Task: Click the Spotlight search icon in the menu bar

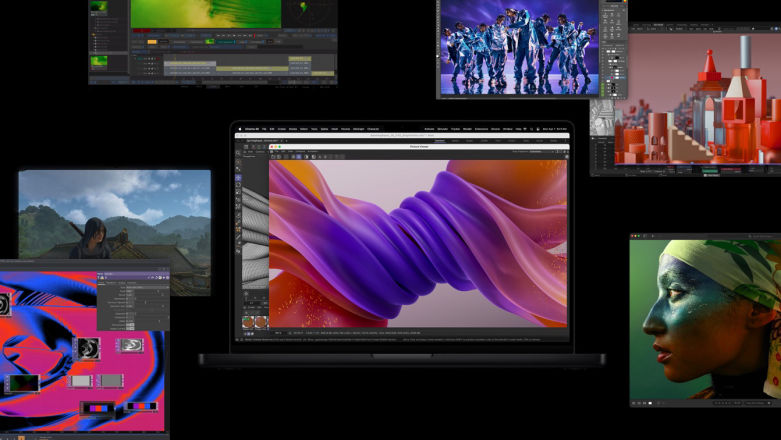Action: 531,129
